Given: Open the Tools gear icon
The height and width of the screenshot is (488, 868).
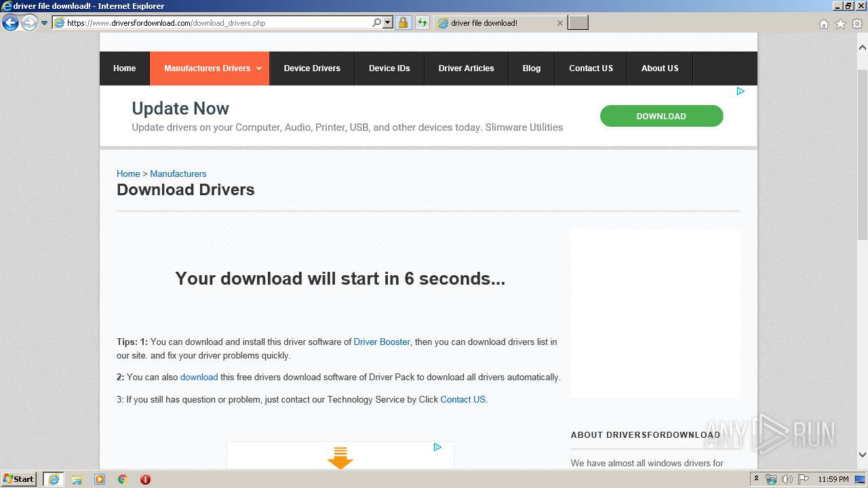Looking at the screenshot, I should click(857, 24).
